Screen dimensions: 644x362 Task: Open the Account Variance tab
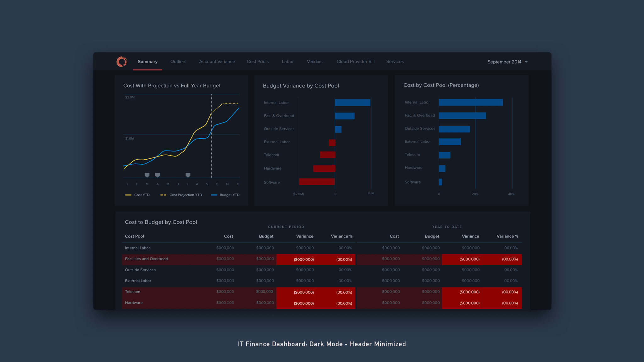[217, 62]
